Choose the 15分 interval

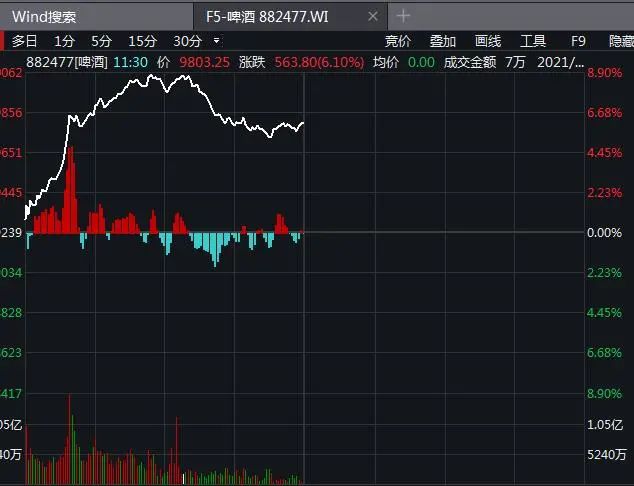point(142,40)
